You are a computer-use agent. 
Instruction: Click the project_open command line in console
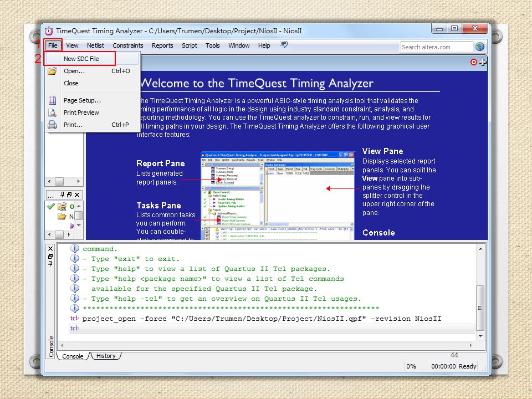(x=262, y=319)
